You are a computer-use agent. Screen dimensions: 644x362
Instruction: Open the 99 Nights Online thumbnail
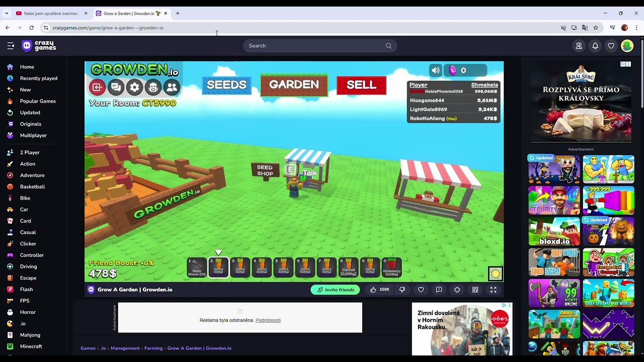[x=554, y=293]
